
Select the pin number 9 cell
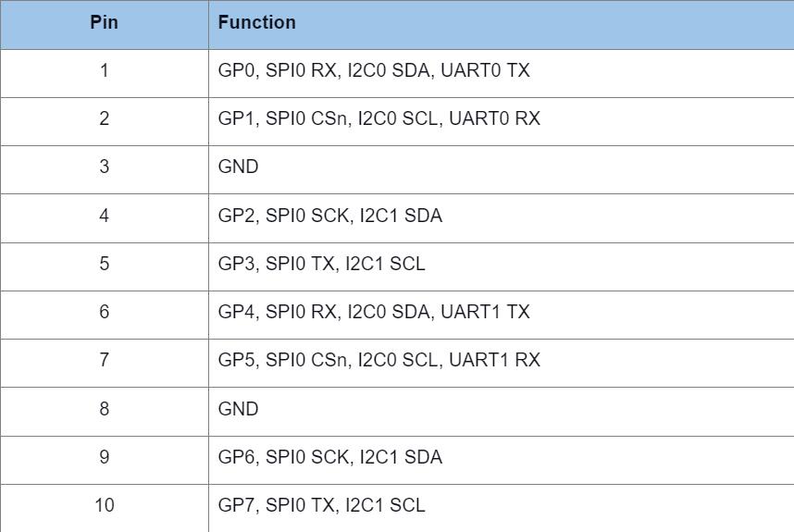click(104, 457)
